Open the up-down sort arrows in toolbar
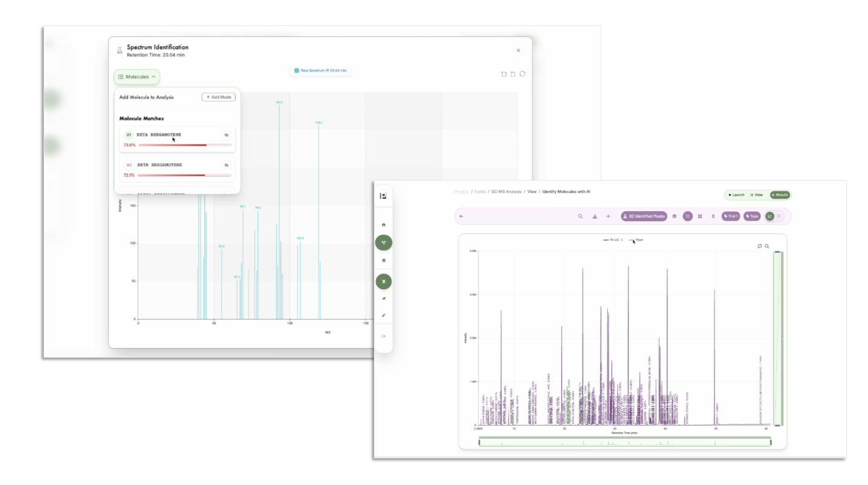Image resolution: width=868 pixels, height=485 pixels. [x=713, y=216]
